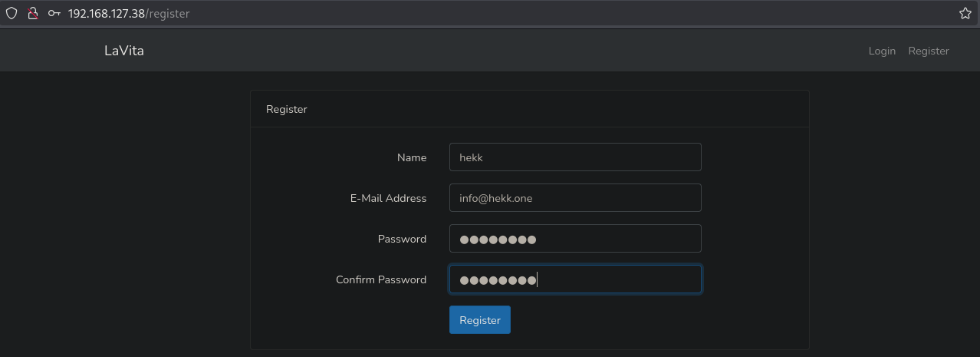Click the saved logins key icon

click(x=54, y=13)
